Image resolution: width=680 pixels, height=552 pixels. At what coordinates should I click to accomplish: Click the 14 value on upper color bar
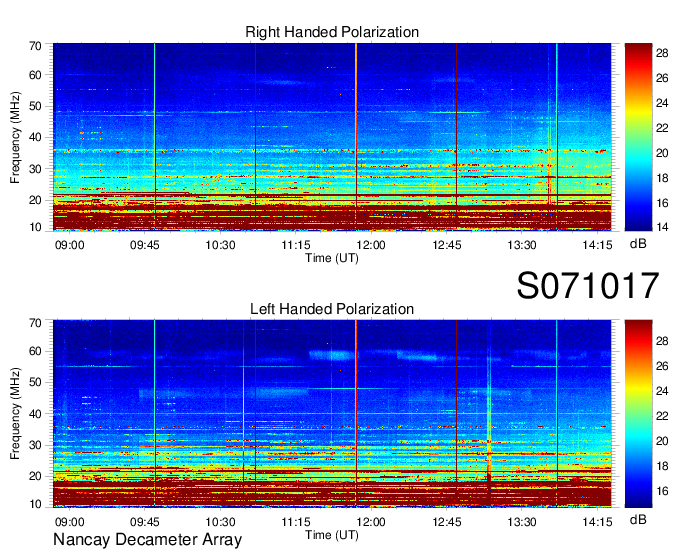click(662, 227)
